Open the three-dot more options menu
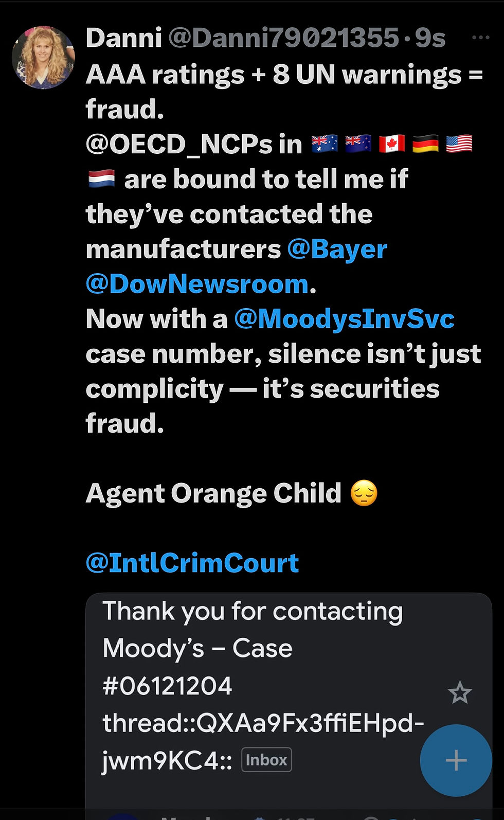 click(480, 38)
